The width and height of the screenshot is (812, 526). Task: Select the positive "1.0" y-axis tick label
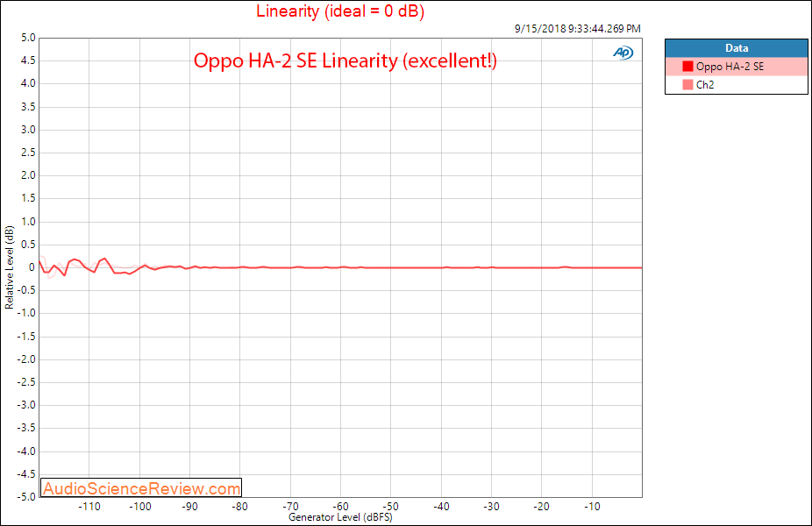click(x=28, y=221)
